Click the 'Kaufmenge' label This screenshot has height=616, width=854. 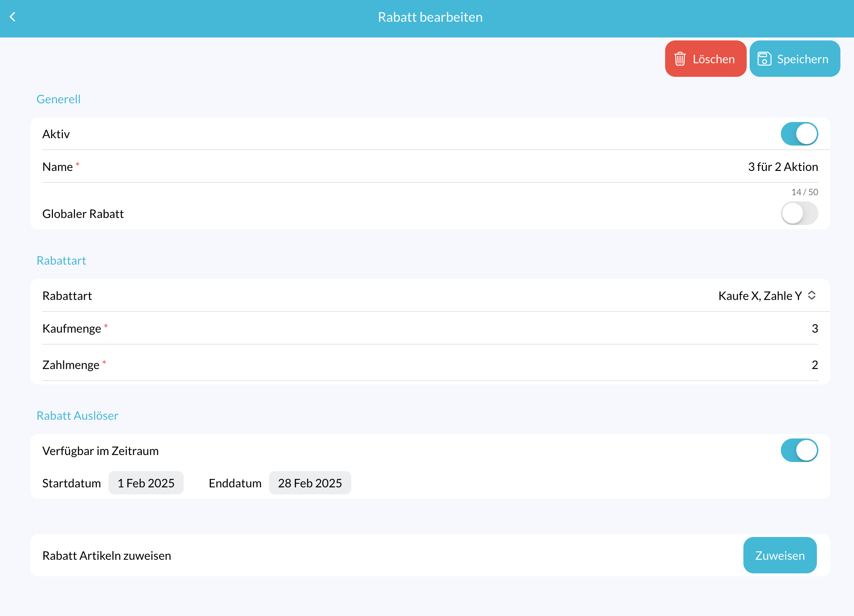[72, 328]
